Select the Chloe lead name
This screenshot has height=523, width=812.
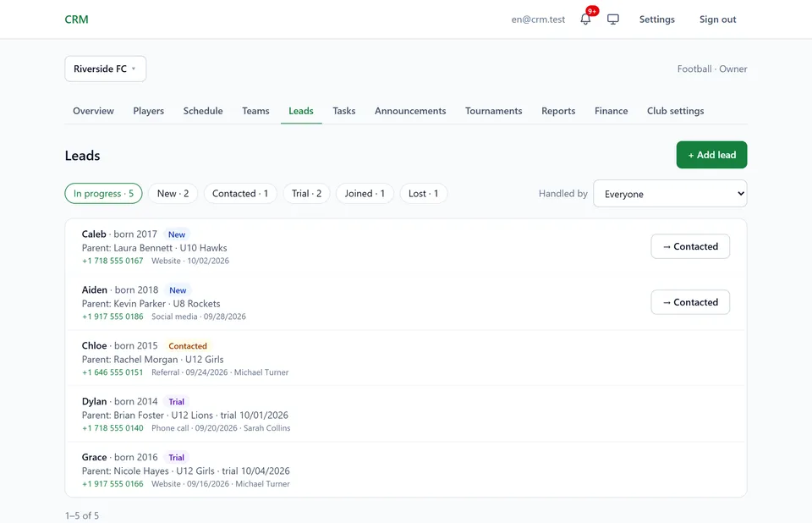pos(94,345)
